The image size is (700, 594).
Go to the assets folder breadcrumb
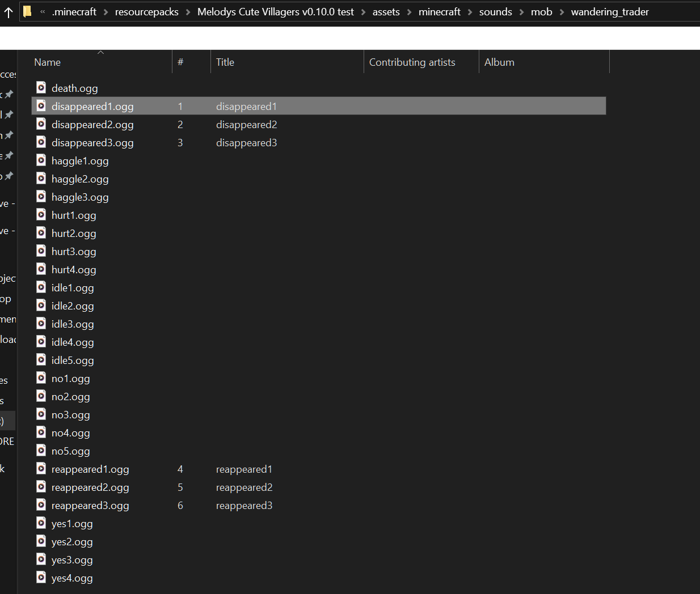click(386, 12)
